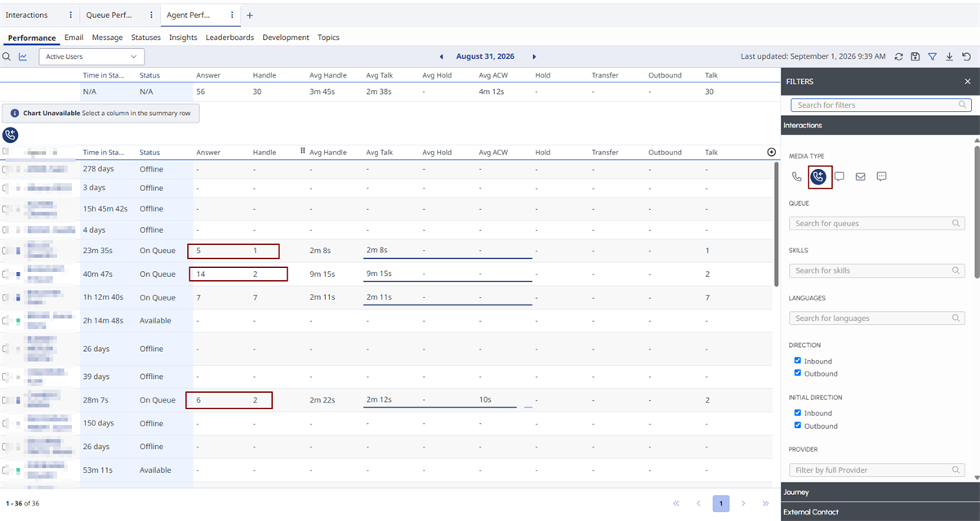Jump to the last page of results
This screenshot has width=980, height=521.
click(x=765, y=504)
